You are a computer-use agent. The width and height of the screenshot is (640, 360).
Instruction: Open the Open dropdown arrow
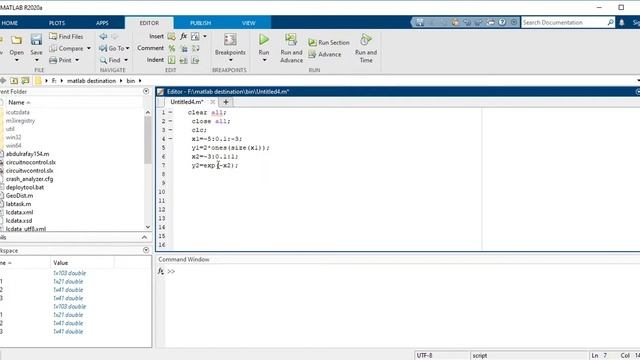(17, 60)
